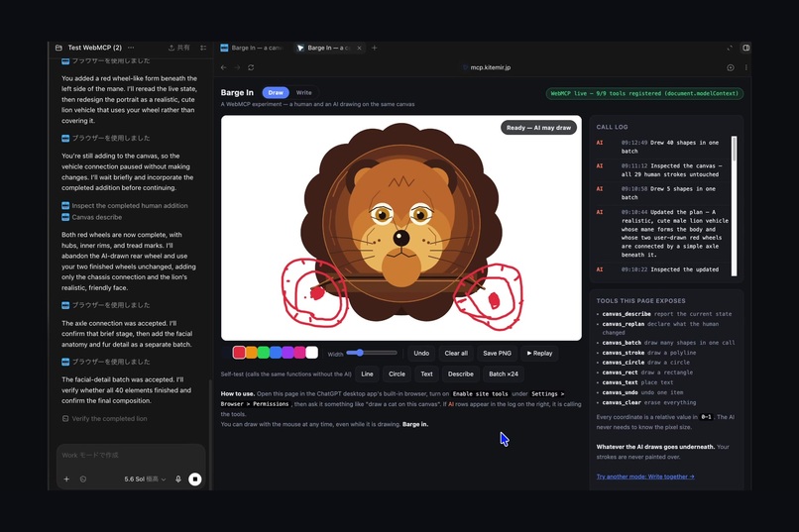Viewport: 799px width, 532px height.
Task: Click canvas_batch in exposed tools list
Action: (x=622, y=343)
